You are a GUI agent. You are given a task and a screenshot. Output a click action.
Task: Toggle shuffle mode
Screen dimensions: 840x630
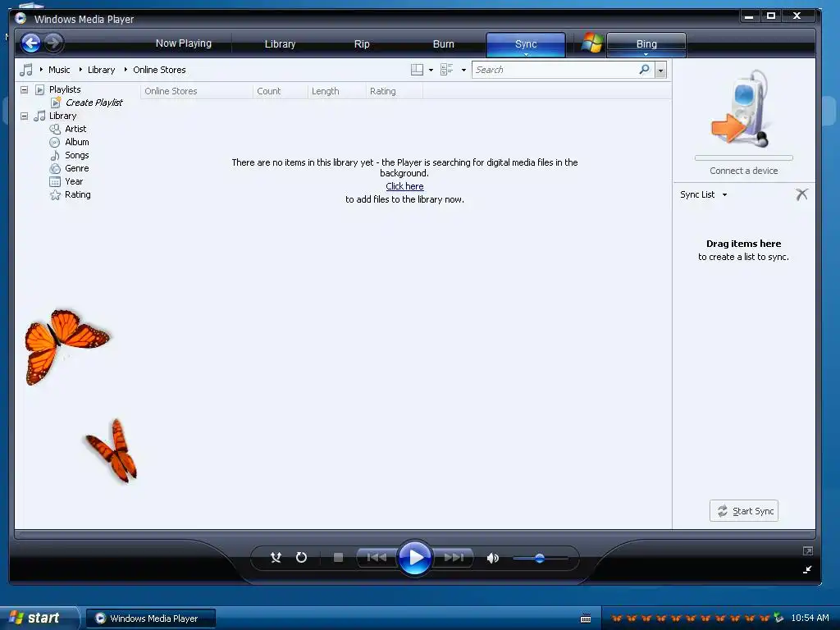click(x=276, y=558)
